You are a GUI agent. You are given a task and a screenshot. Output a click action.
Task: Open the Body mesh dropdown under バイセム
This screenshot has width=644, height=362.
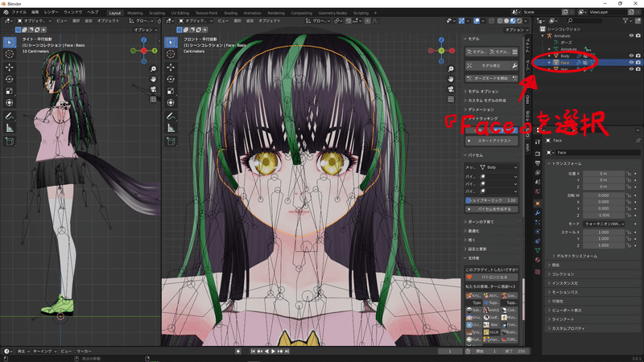point(498,167)
